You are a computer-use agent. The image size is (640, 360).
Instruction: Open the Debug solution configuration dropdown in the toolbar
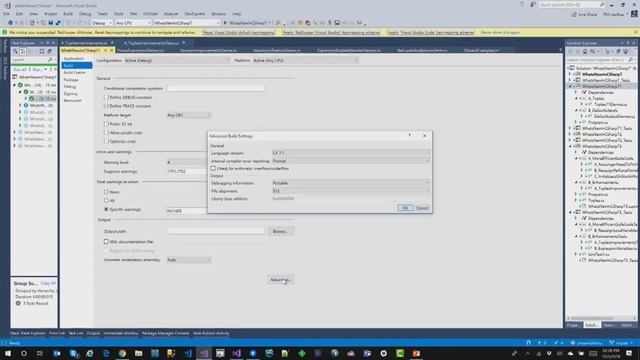click(101, 23)
